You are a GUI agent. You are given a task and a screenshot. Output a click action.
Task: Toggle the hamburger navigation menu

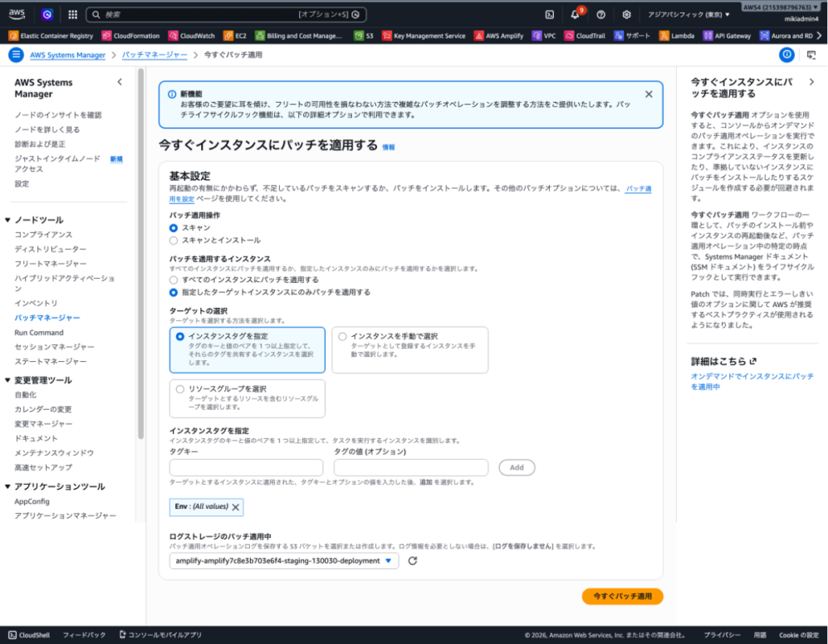(x=16, y=54)
